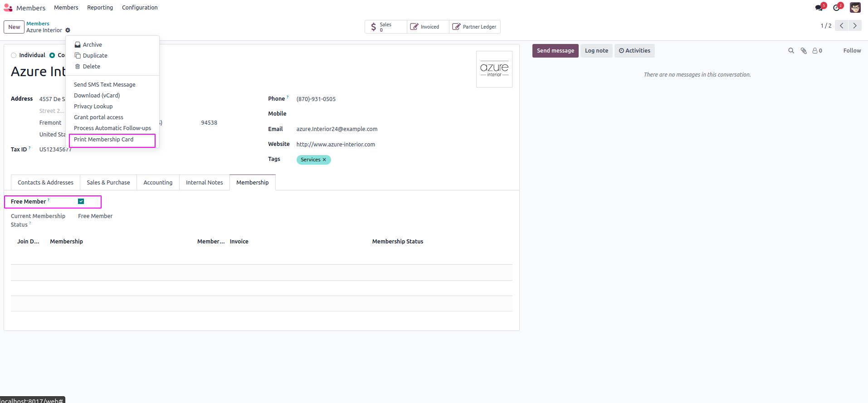The image size is (868, 403).
Task: Open the conversations messages icon
Action: coord(819,8)
